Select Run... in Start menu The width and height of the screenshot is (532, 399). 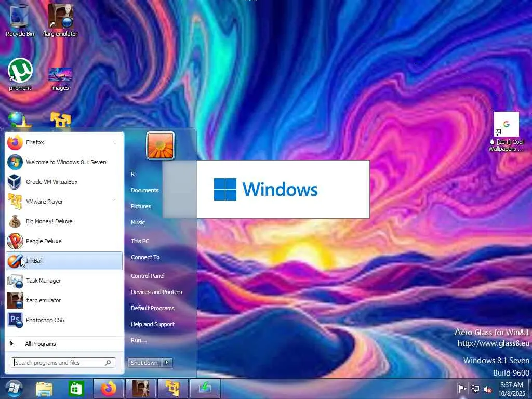[x=139, y=340]
